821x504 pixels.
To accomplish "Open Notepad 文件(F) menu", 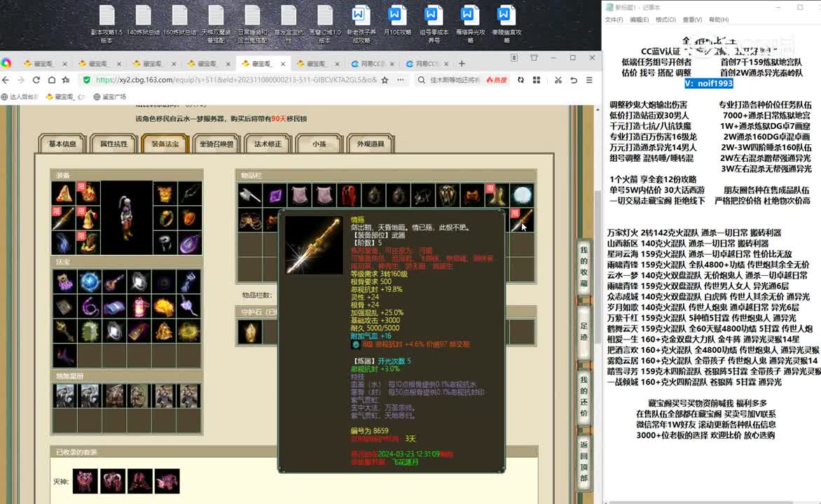I will point(614,20).
